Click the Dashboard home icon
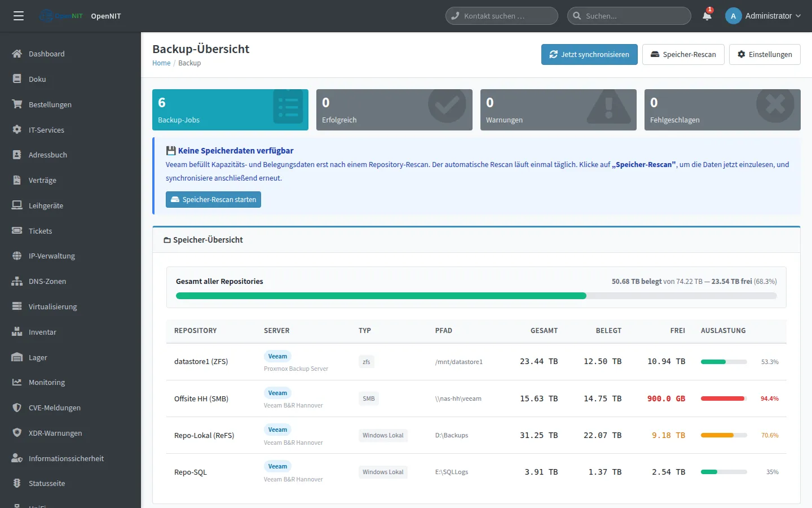The width and height of the screenshot is (812, 508). point(17,54)
